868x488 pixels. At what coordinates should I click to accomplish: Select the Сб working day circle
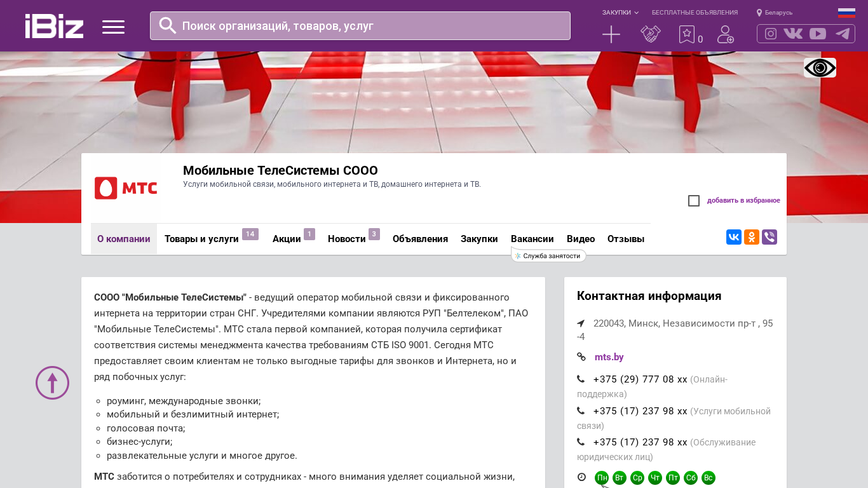coord(691,478)
